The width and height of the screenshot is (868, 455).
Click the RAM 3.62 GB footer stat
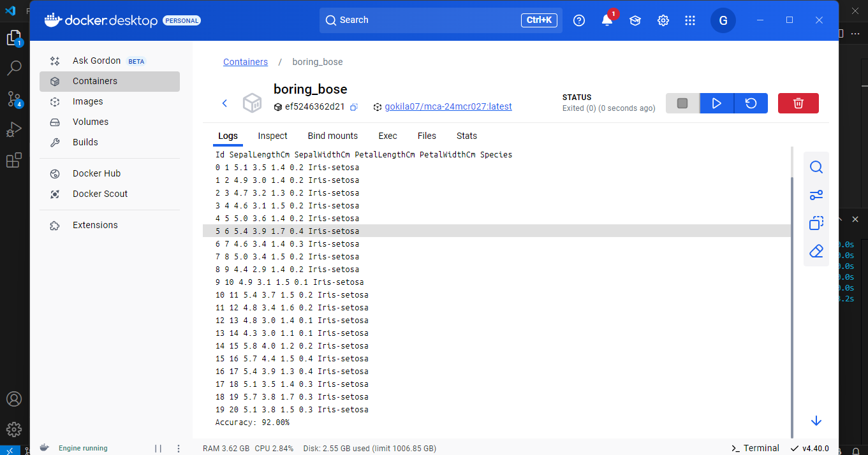coord(226,449)
